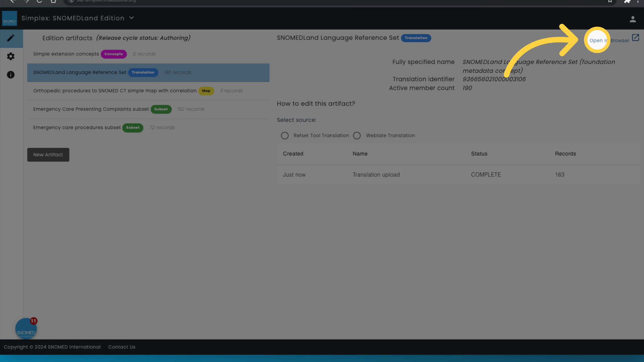644x362 pixels.
Task: Select Emergency Care Presenting Complaints subset
Action: point(148,109)
